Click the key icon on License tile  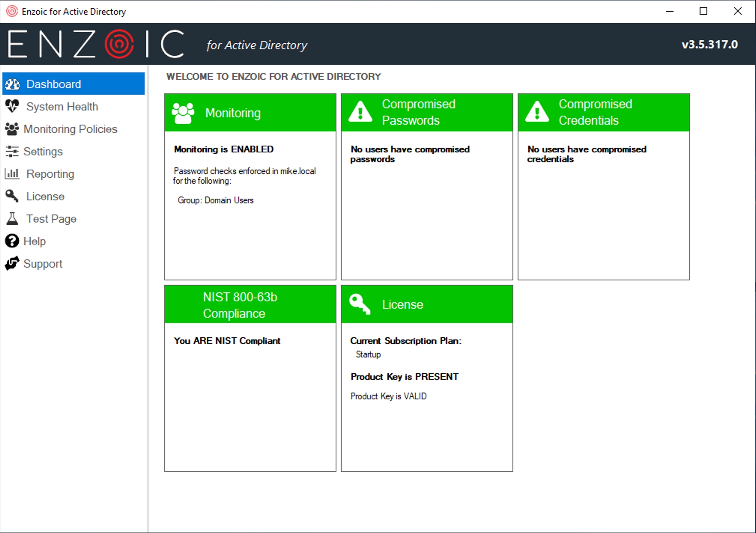360,304
